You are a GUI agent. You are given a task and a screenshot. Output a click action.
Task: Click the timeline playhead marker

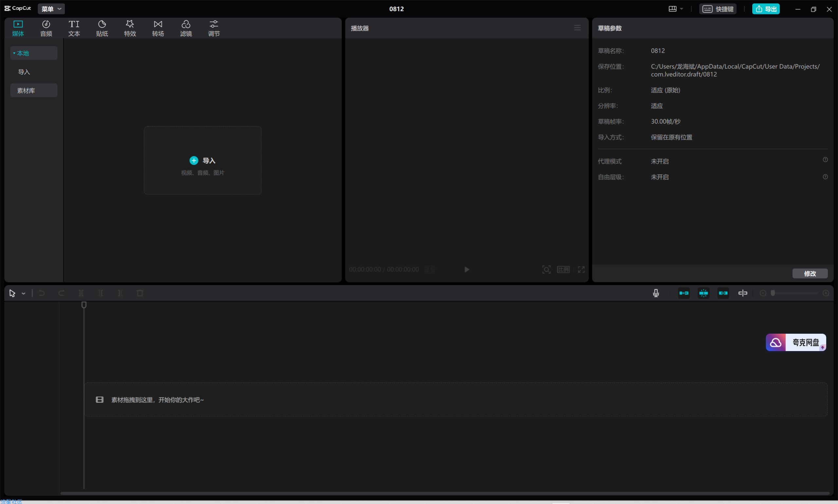(x=84, y=305)
